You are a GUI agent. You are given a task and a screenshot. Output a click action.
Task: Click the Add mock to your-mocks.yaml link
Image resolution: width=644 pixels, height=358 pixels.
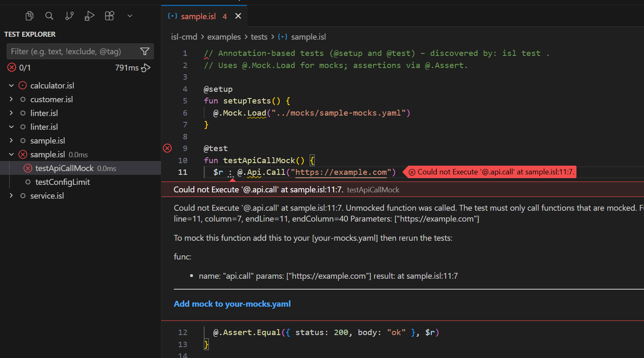(x=232, y=304)
